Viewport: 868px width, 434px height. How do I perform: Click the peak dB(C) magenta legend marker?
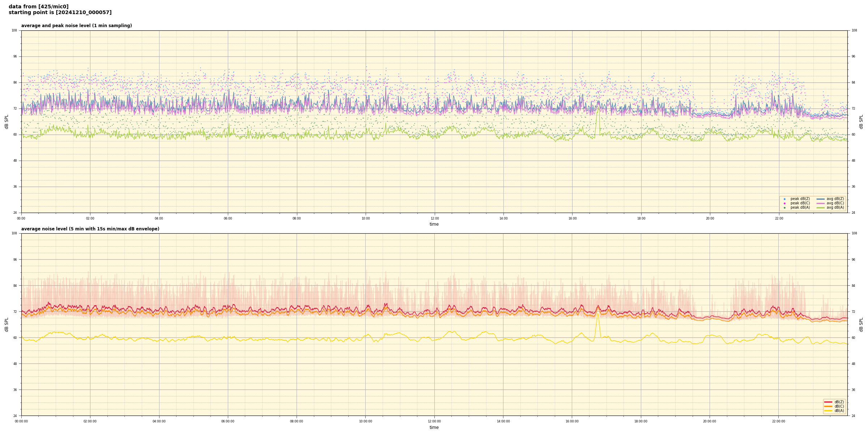click(x=784, y=203)
